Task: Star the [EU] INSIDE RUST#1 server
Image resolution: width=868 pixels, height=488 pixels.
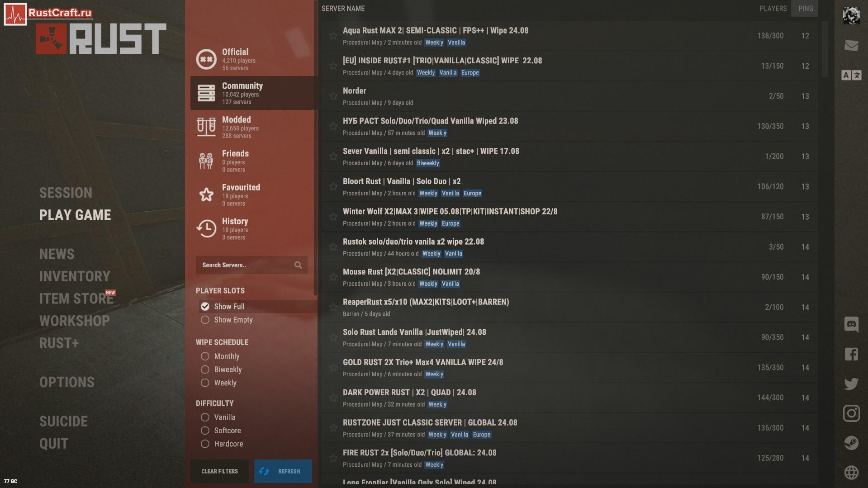Action: tap(333, 66)
